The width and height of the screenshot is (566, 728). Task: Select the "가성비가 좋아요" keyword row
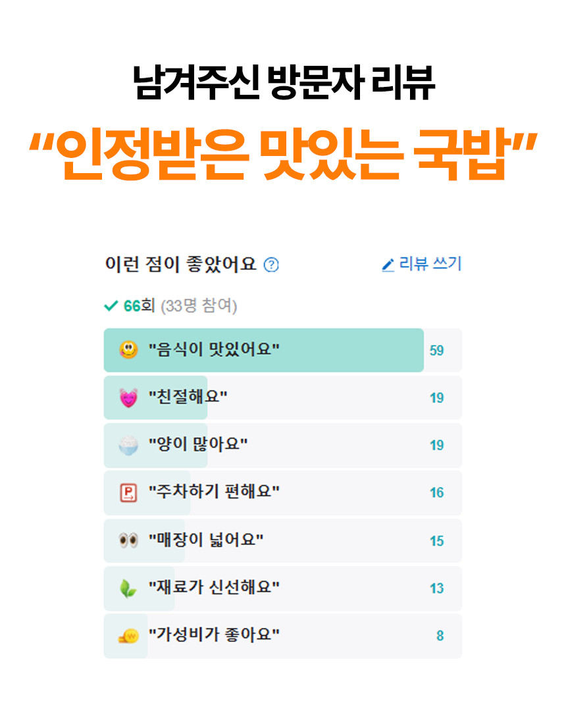(x=215, y=636)
